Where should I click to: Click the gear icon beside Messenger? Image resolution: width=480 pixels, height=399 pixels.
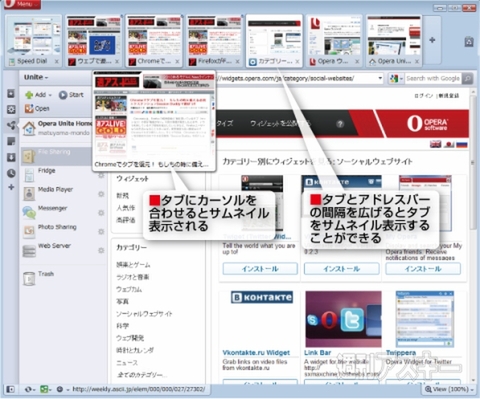[x=101, y=213]
